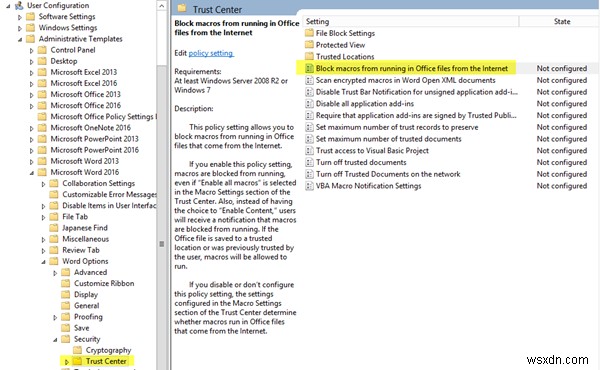Select Disable Items in User Interface tree item
Image resolution: width=600 pixels, height=370 pixels.
tap(109, 205)
